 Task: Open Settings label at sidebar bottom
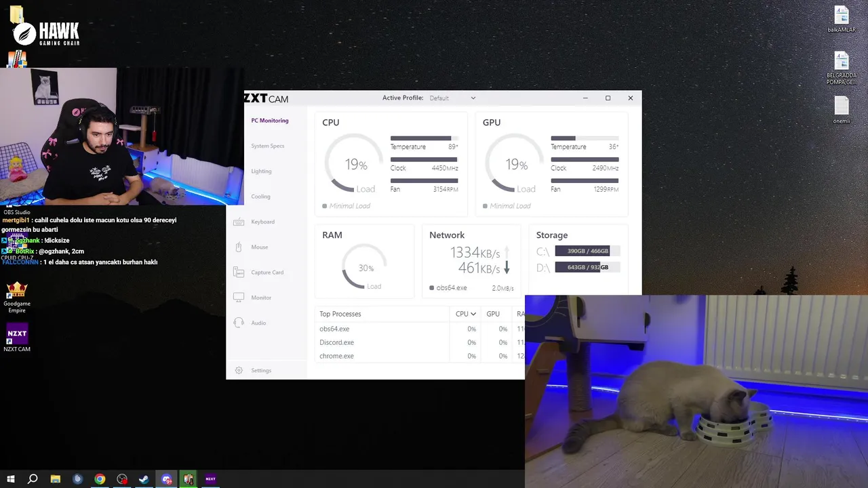click(261, 371)
